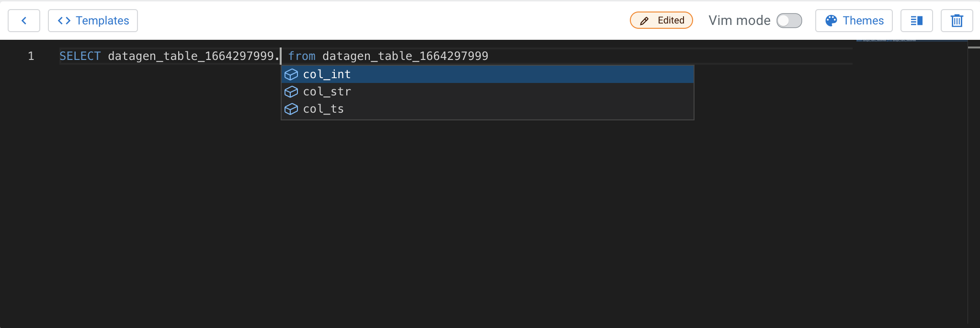The image size is (980, 328).
Task: Click the code minimap preview
Action: click(912, 41)
